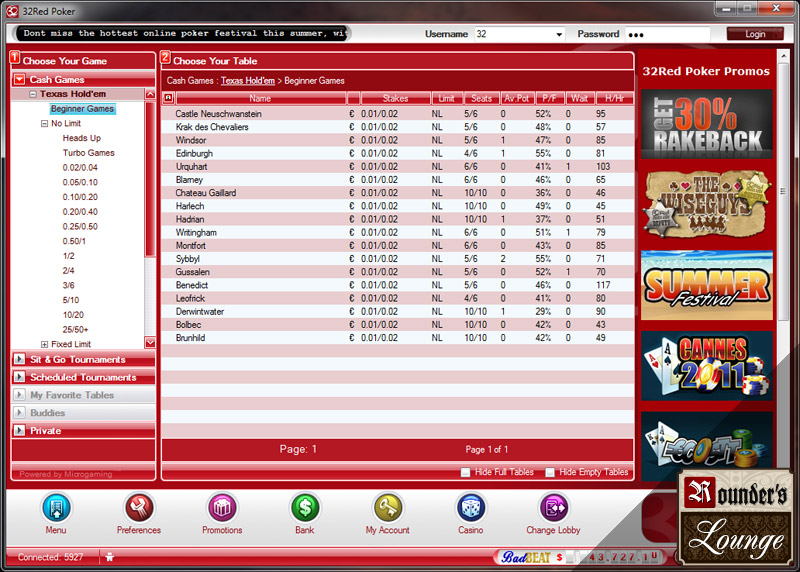Viewport: 800px width, 572px height.
Task: Select the Urquhart table row
Action: (x=398, y=167)
